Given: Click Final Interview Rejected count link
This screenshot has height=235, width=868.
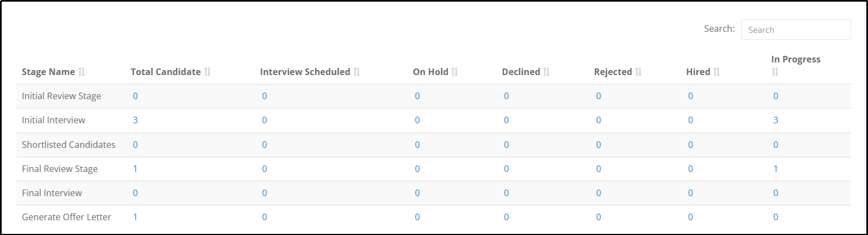Looking at the screenshot, I should tap(598, 193).
